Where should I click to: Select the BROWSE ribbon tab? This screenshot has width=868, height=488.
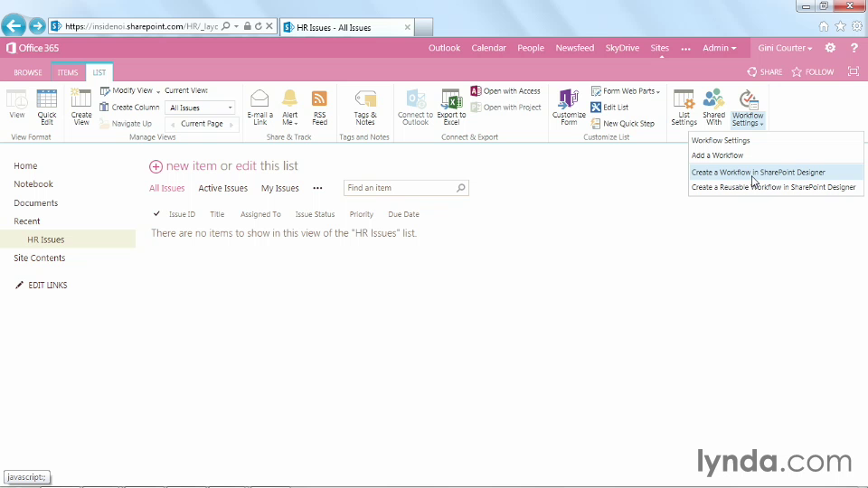(x=28, y=72)
